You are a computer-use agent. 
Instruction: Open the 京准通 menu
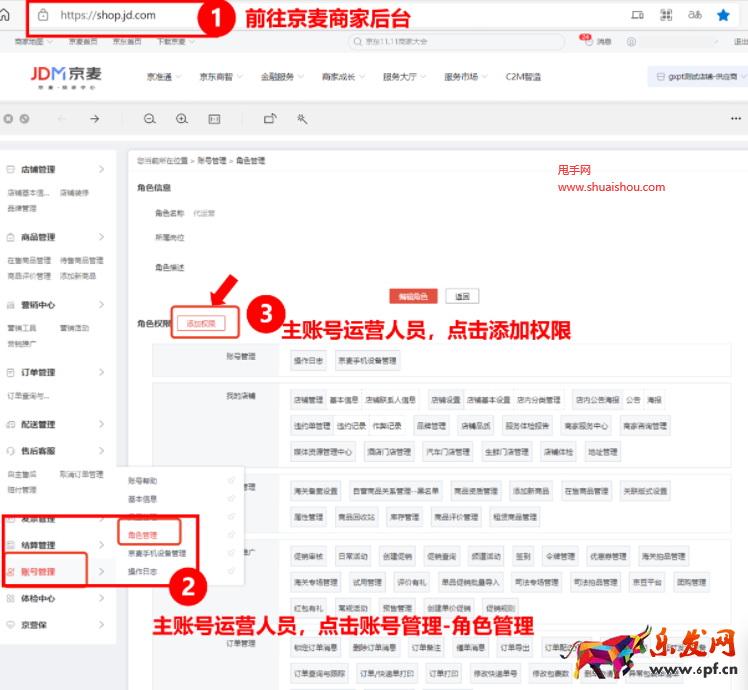click(x=164, y=77)
